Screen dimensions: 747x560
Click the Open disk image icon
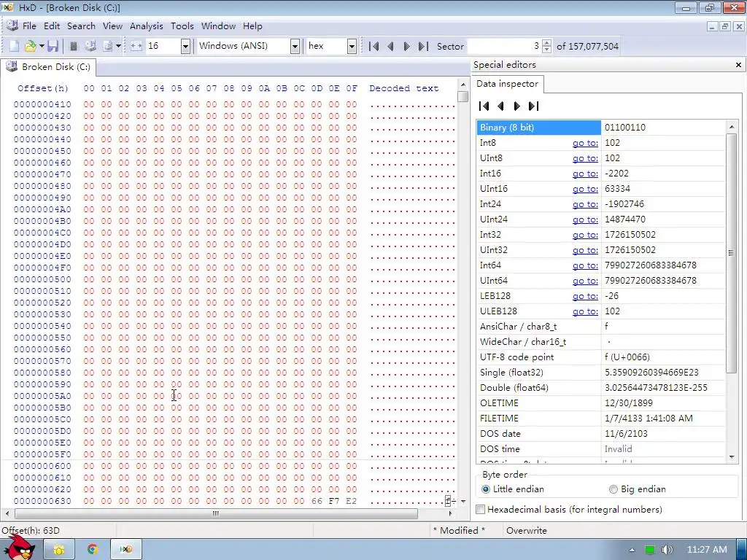pos(108,46)
